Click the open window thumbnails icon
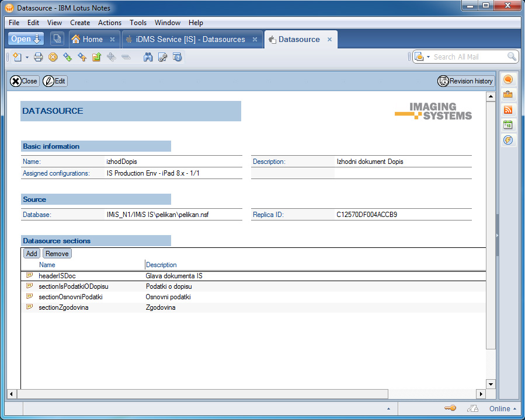Screen dimensions: 525x420 tap(57, 38)
